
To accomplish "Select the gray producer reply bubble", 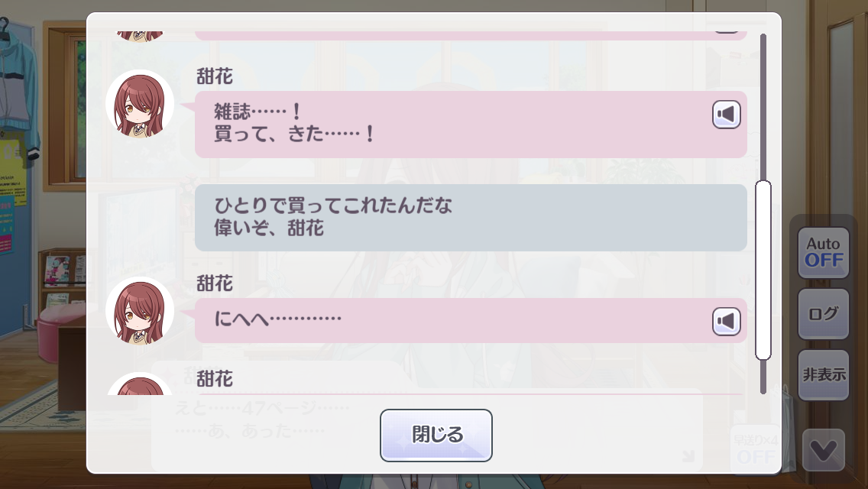I will click(471, 218).
